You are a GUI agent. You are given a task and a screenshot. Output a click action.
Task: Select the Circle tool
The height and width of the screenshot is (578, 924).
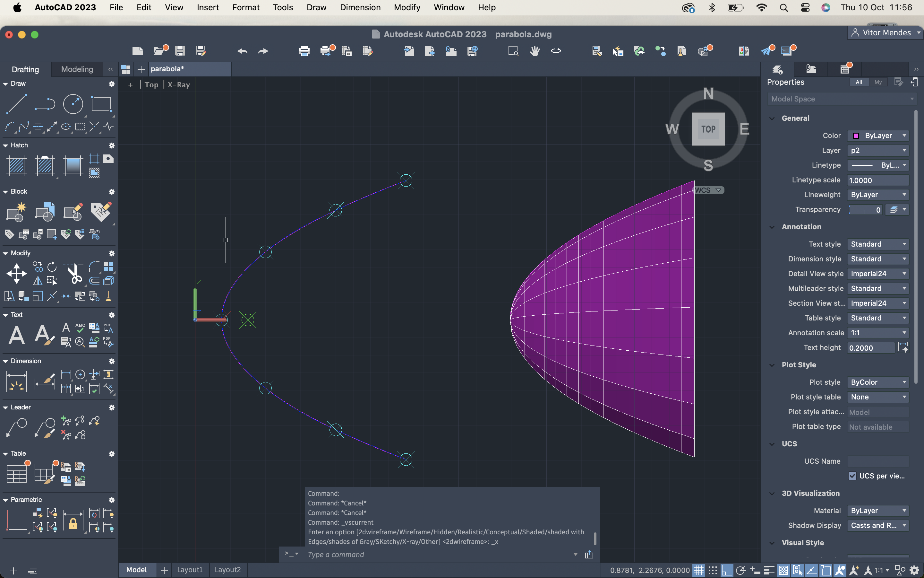click(73, 104)
